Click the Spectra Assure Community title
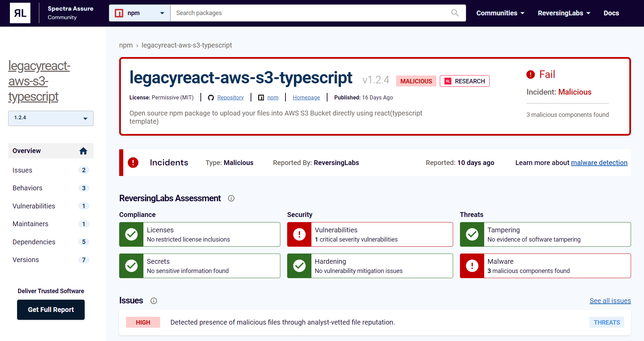Image resolution: width=644 pixels, height=341 pixels. 71,13
